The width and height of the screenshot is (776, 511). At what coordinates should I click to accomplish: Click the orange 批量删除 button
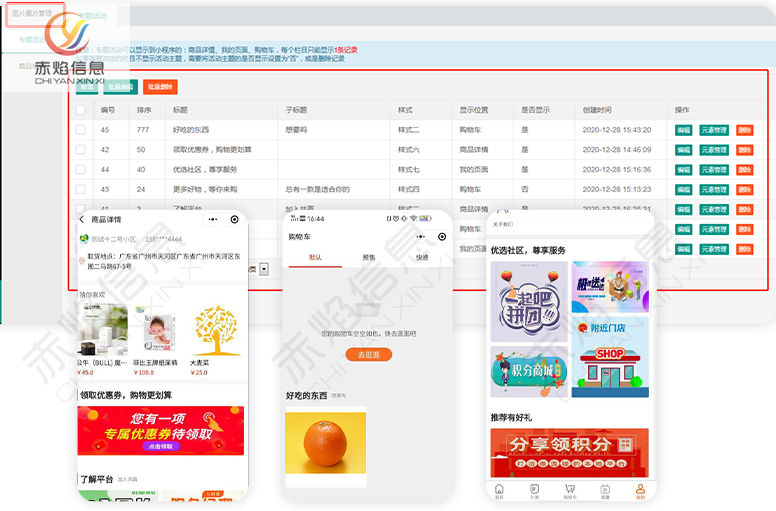pyautogui.click(x=160, y=87)
